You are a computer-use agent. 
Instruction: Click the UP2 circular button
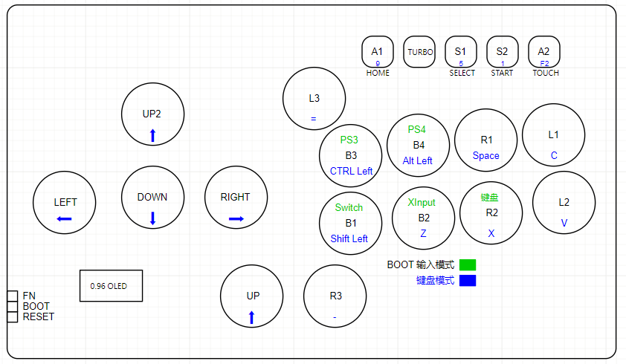(x=152, y=114)
